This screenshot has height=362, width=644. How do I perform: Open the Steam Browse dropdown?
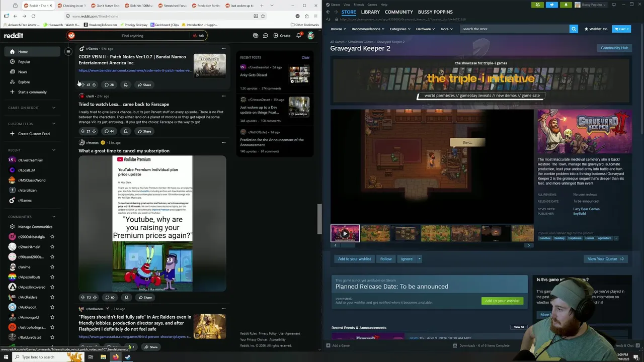coord(338,29)
